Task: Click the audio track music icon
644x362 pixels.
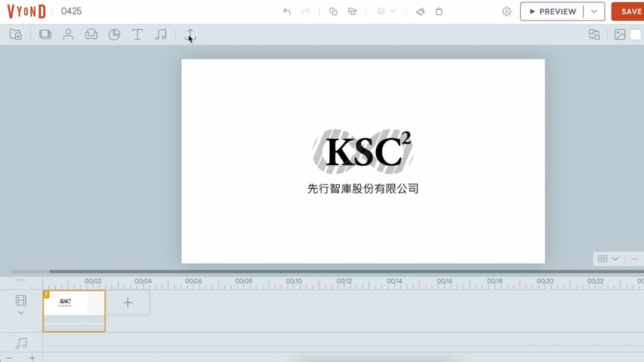Action: 21,343
